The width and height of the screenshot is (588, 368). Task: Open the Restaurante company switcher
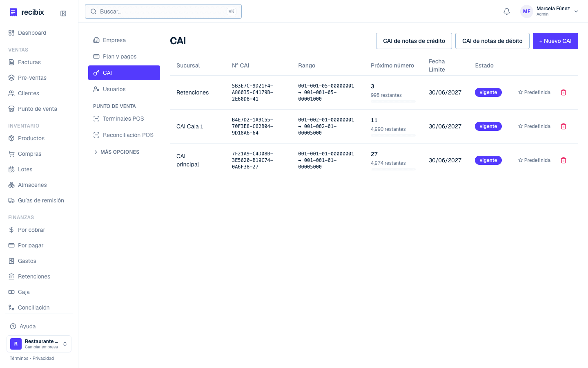39,344
